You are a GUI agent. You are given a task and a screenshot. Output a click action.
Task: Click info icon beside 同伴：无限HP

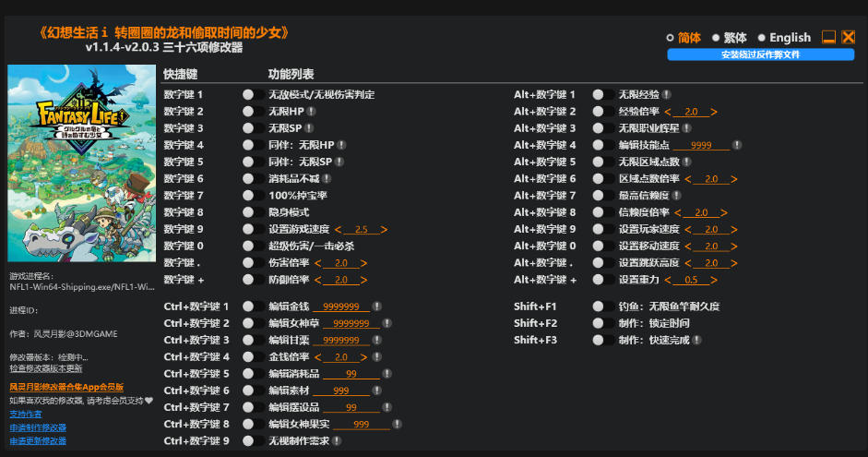click(341, 145)
